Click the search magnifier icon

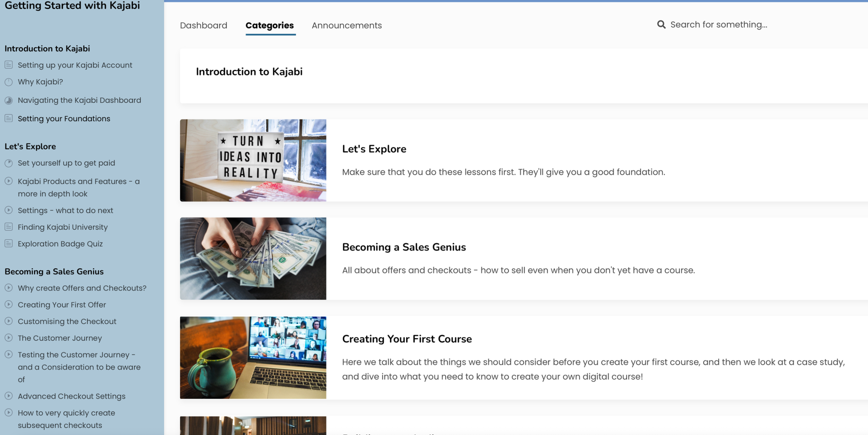[661, 24]
